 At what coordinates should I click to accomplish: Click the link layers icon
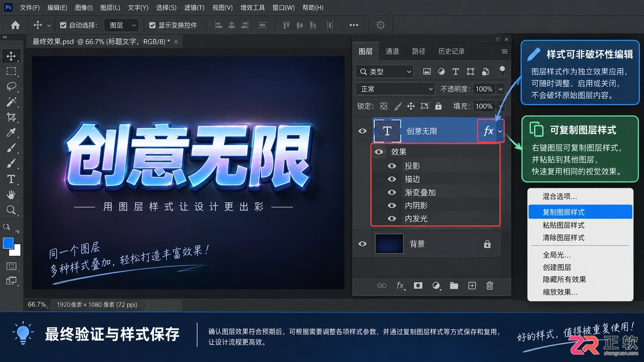coord(381,286)
